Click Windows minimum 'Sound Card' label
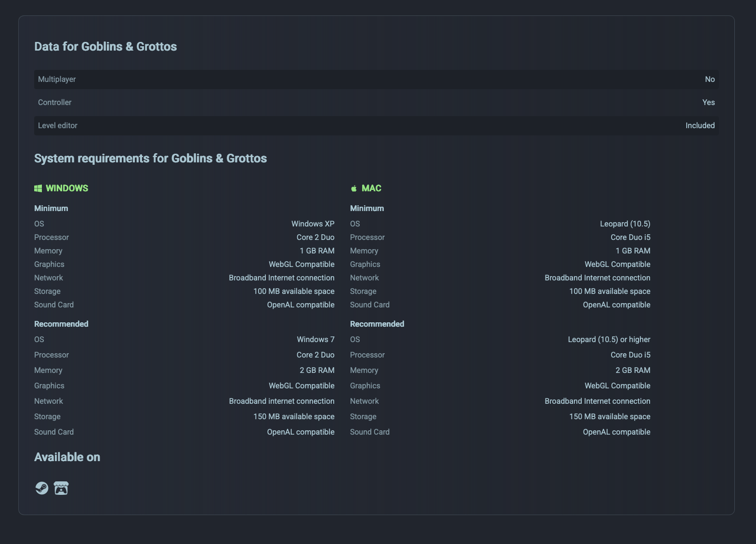 pyautogui.click(x=54, y=305)
